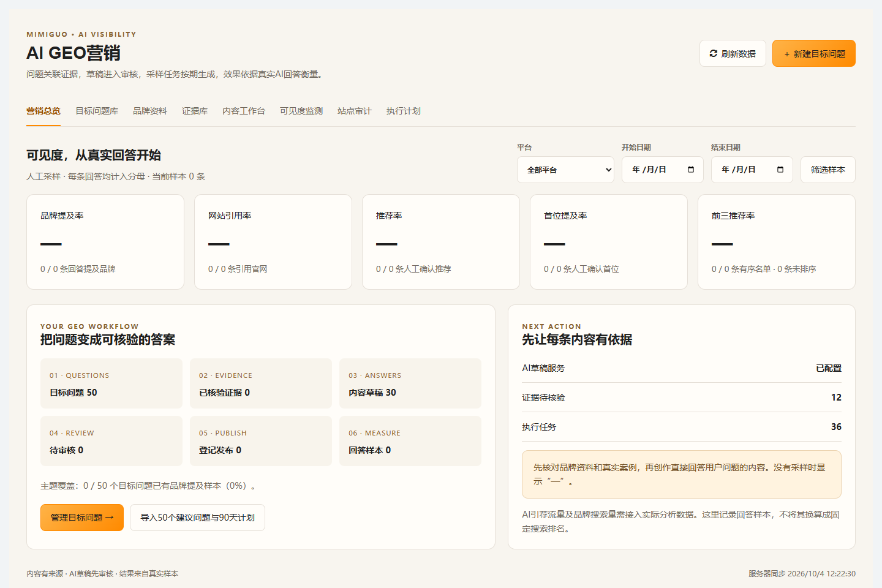Viewport: 882px width, 588px height.
Task: Click the 执行任务 36 row
Action: pos(682,427)
